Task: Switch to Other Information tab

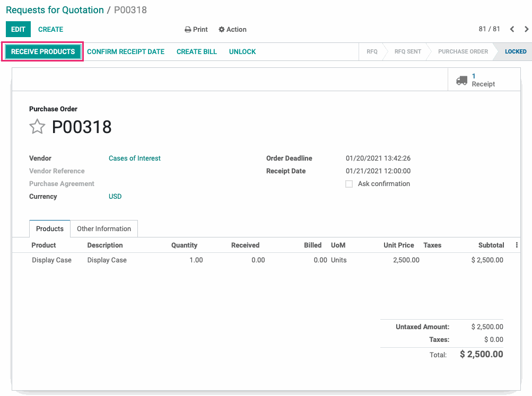Action: [104, 229]
